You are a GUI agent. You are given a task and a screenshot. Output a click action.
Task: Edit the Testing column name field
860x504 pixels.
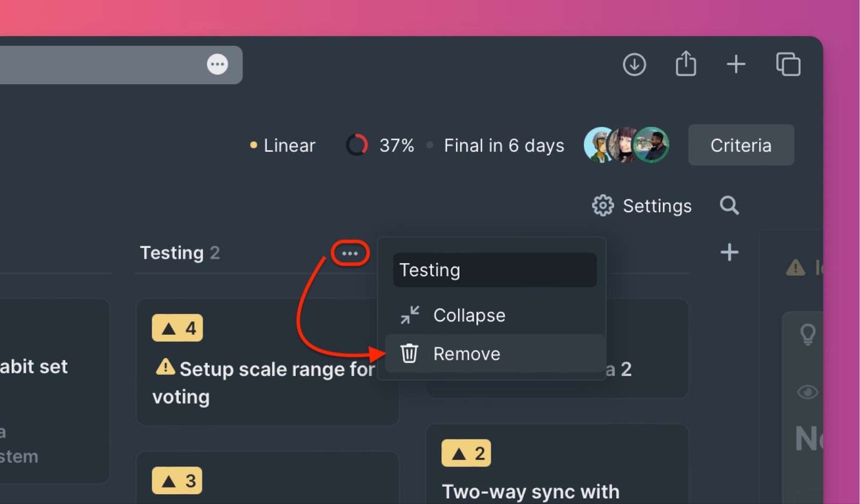[x=494, y=270]
